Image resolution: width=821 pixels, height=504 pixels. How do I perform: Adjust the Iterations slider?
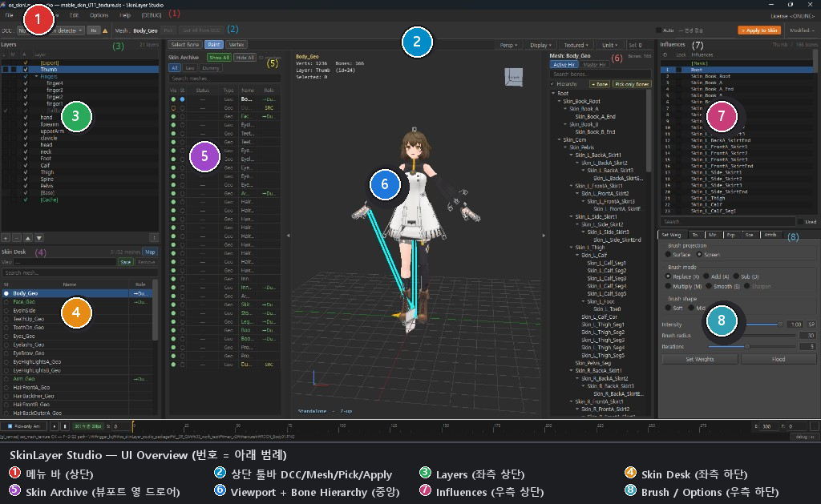[x=752, y=346]
